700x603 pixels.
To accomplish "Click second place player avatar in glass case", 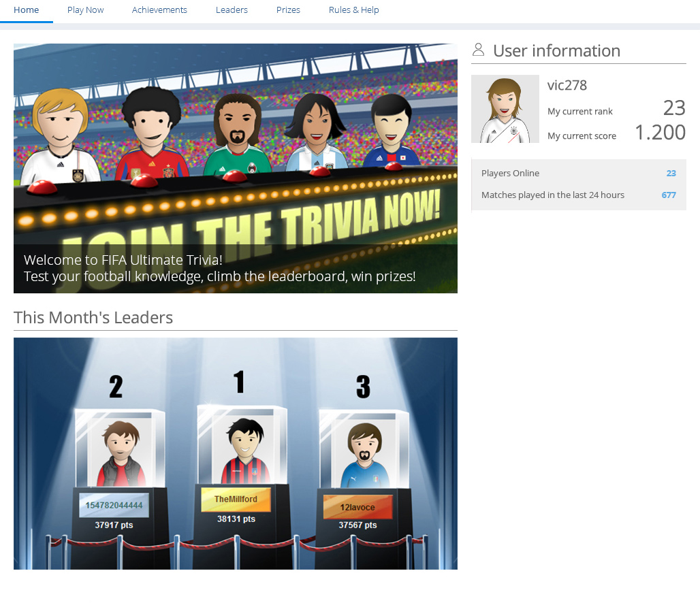I will [x=121, y=454].
